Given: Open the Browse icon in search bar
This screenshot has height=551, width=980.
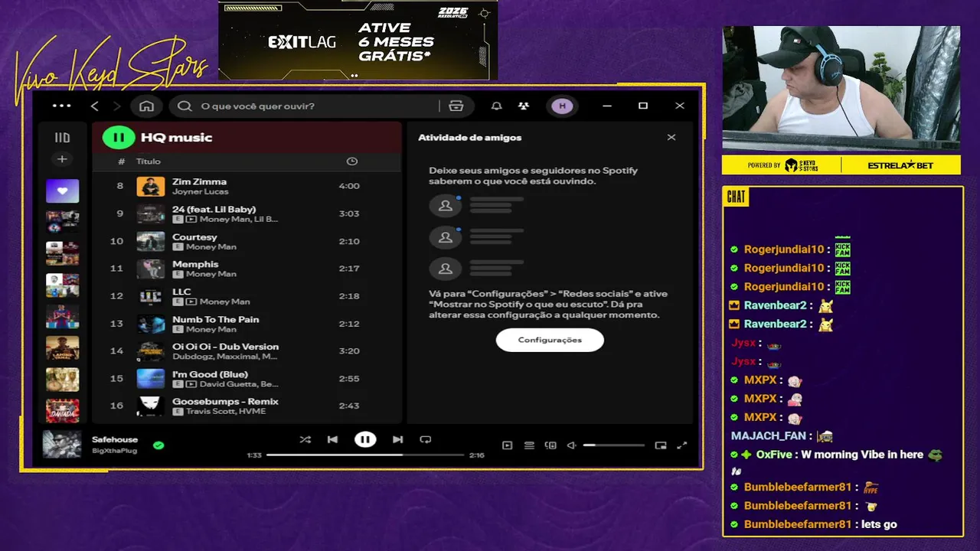Looking at the screenshot, I should [456, 106].
